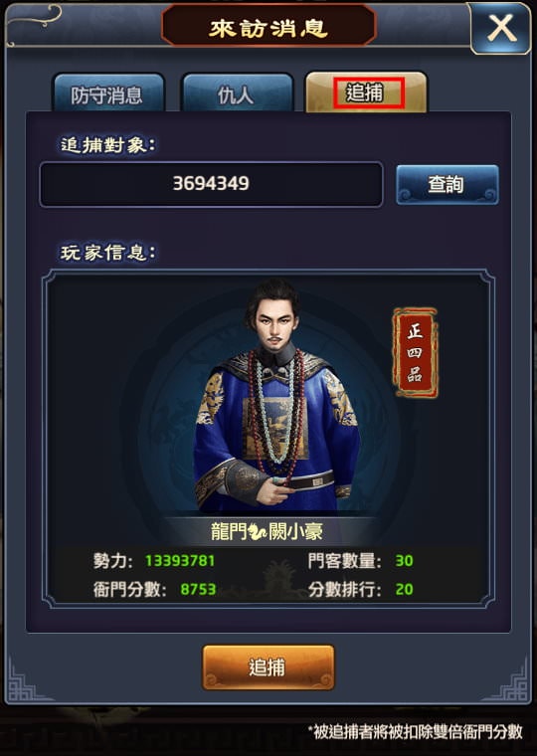This screenshot has height=756, width=537.
Task: Tap the 勢力 value 13393781
Action: click(180, 561)
